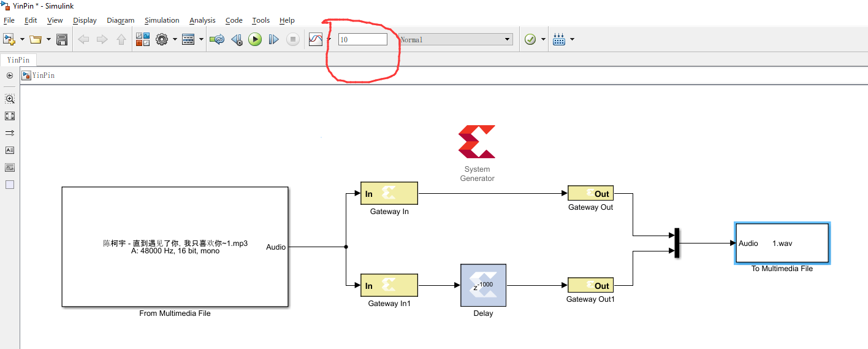Click the YinPin breadcrumb in the address bar

(x=43, y=75)
